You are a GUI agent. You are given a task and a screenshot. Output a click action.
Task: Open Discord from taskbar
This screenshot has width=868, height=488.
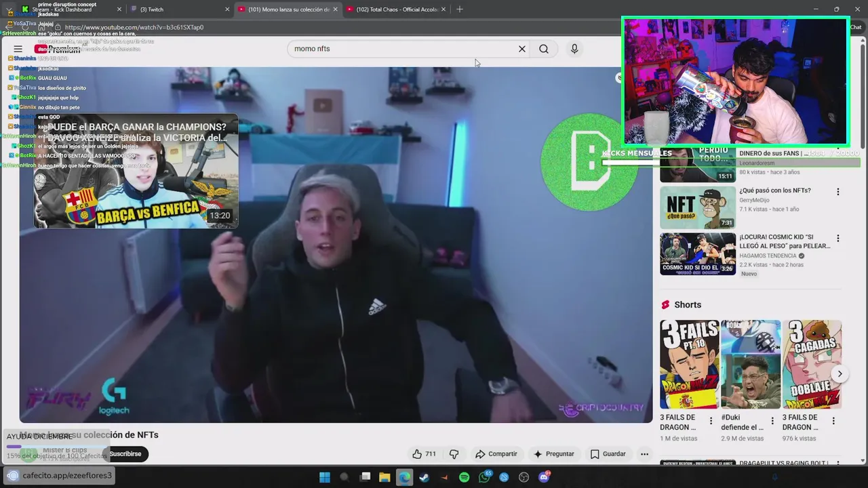point(544,477)
